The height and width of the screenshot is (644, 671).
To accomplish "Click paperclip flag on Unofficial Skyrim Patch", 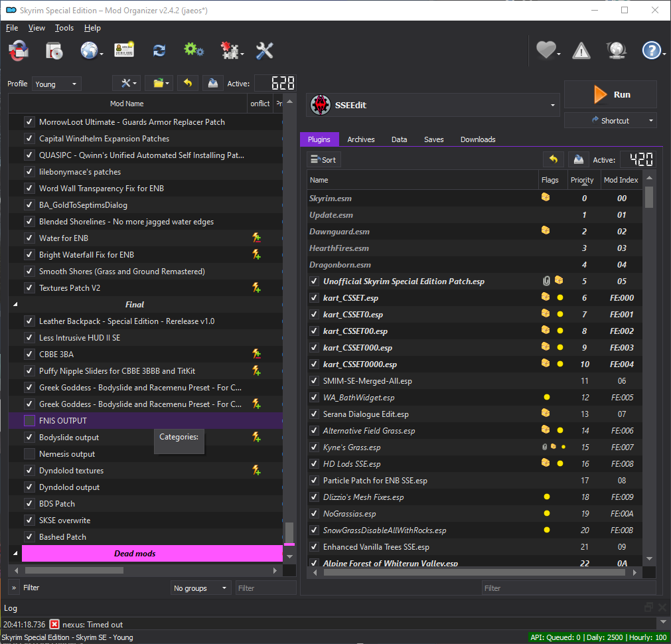I will pyautogui.click(x=546, y=281).
